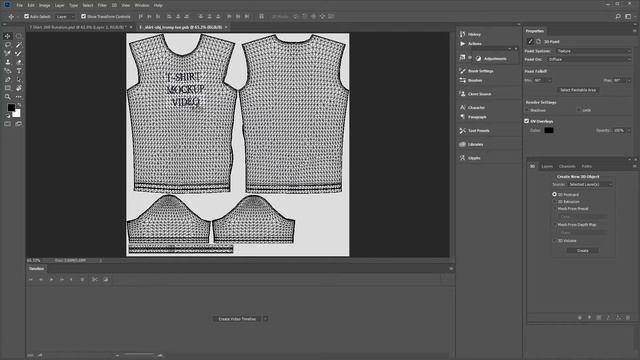Toggle the Shadows render setting checkbox
The image size is (640, 360).
527,110
